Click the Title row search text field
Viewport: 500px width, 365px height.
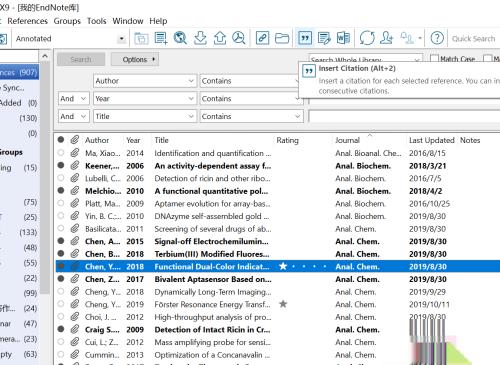tap(404, 116)
